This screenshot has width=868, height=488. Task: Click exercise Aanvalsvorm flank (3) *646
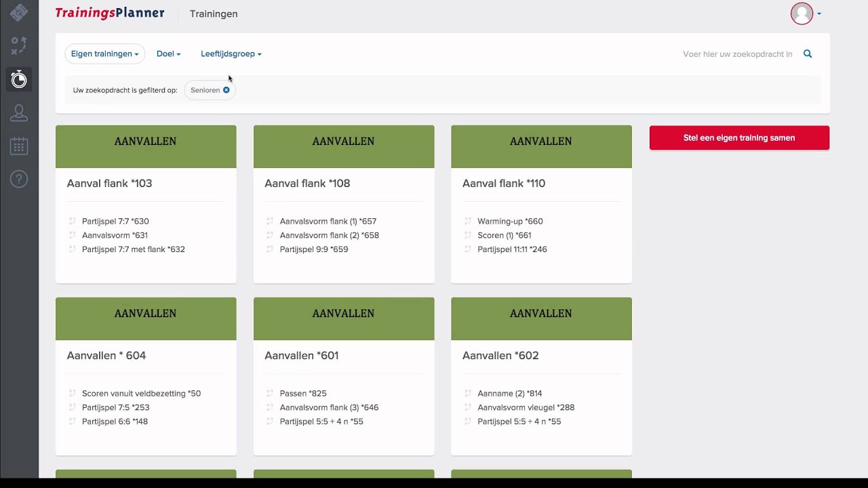click(330, 408)
